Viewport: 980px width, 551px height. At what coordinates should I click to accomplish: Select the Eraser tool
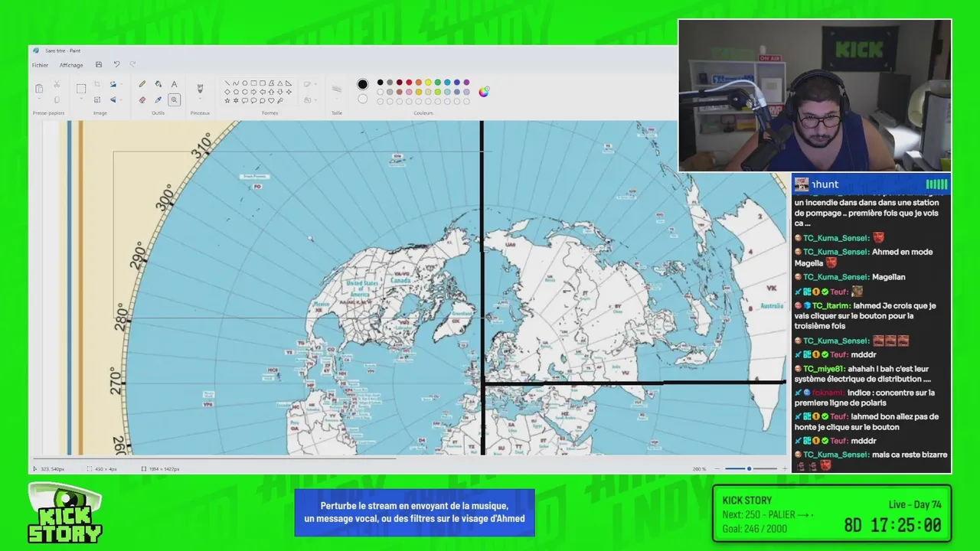[142, 99]
